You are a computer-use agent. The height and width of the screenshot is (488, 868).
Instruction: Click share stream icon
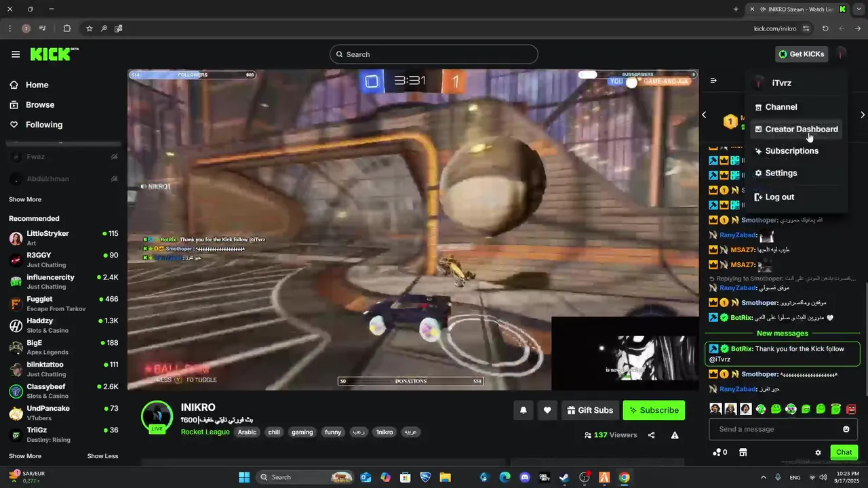pos(651,435)
